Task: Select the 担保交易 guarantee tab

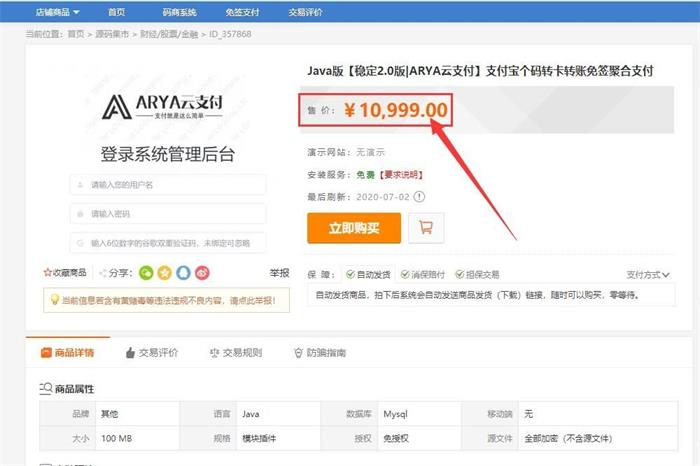Action: click(x=477, y=275)
